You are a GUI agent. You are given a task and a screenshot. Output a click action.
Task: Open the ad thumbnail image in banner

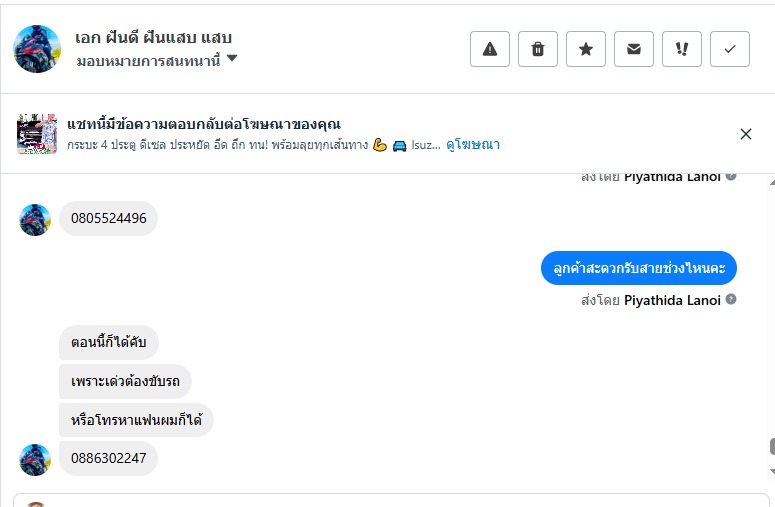point(37,134)
